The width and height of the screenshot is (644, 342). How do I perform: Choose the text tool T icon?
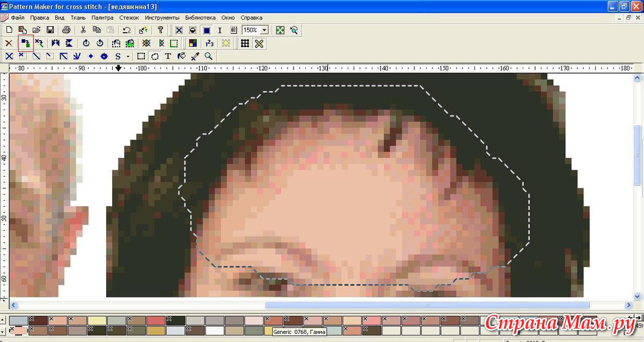point(168,56)
